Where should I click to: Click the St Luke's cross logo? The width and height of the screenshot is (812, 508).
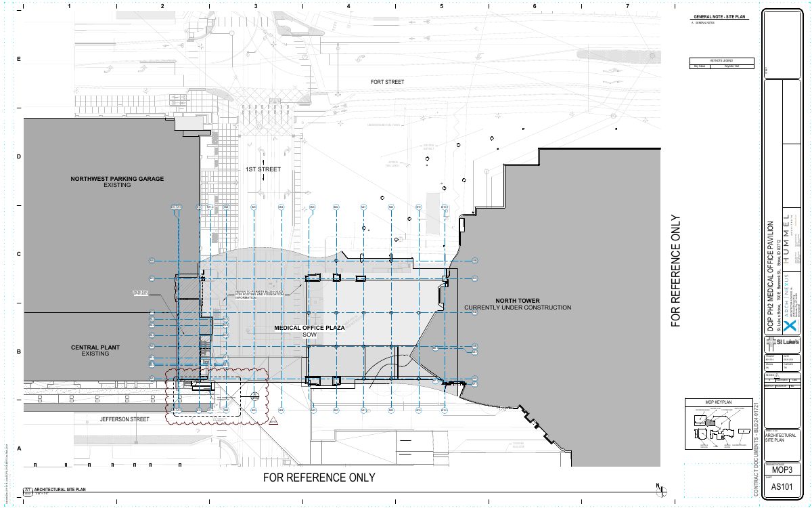pos(770,343)
